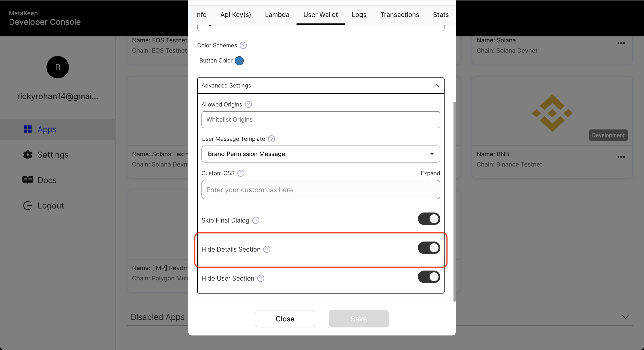Click the help icon next to Custom CSS

coord(241,173)
